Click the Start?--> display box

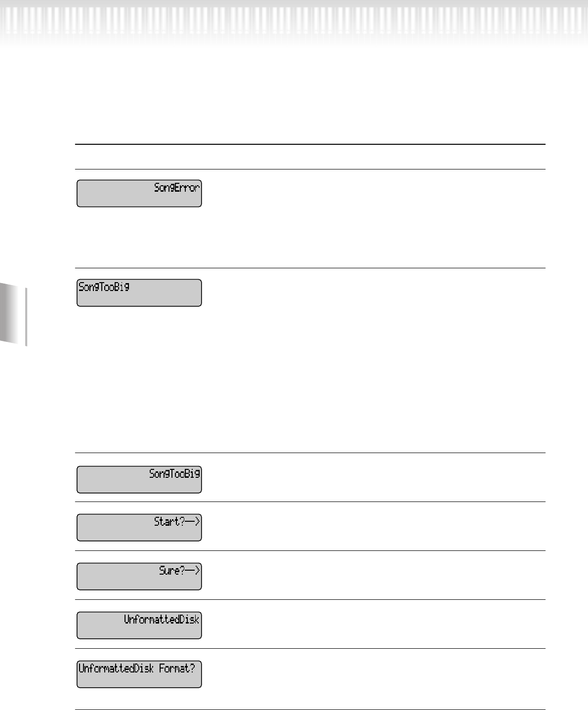click(139, 527)
